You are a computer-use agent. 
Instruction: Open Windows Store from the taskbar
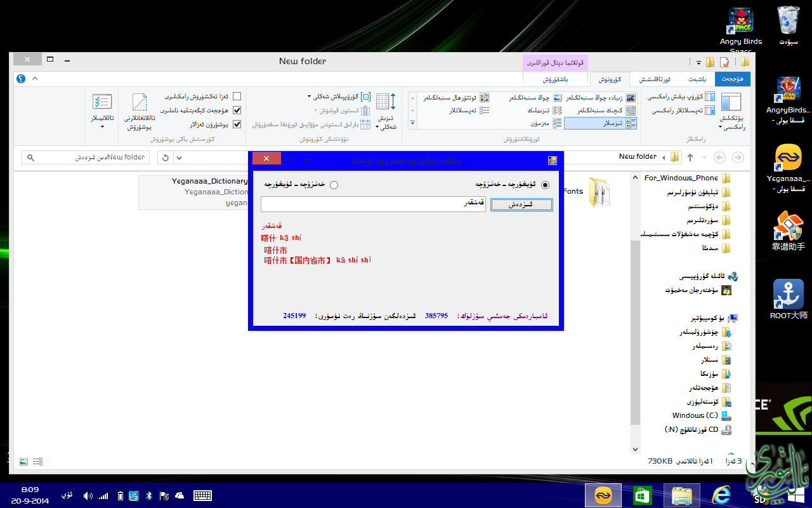tap(643, 495)
